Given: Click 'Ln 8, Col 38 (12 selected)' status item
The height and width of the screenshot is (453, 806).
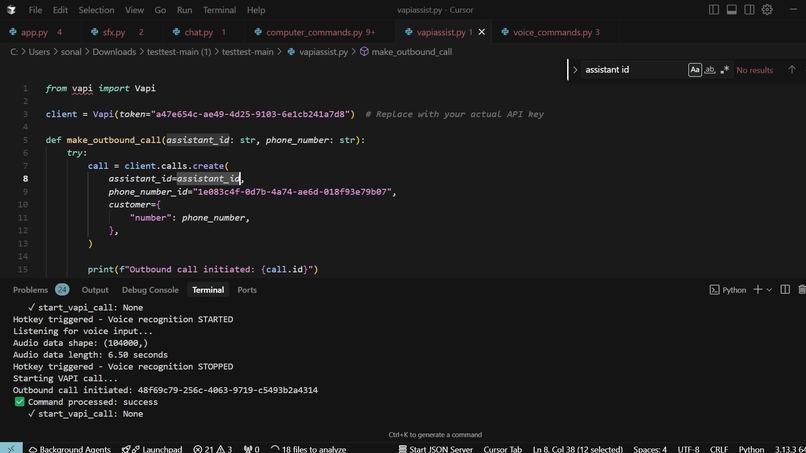Looking at the screenshot, I should [x=577, y=449].
